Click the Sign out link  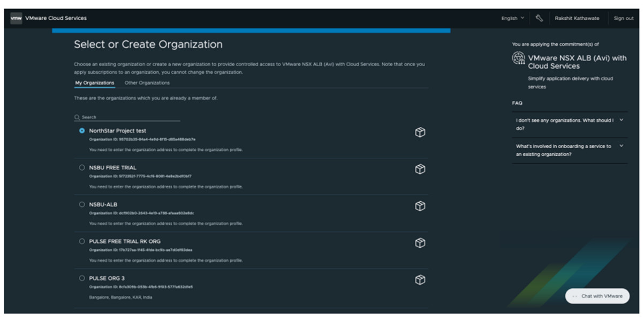[x=624, y=18]
